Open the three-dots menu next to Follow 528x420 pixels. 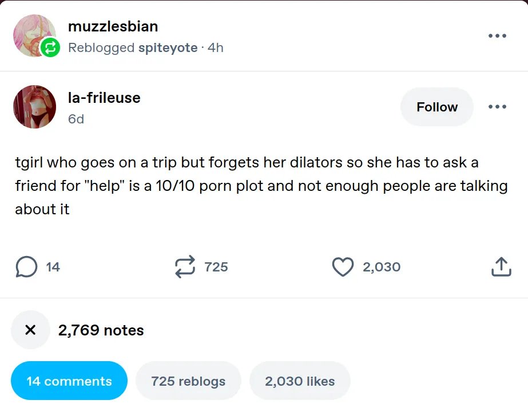coord(497,107)
